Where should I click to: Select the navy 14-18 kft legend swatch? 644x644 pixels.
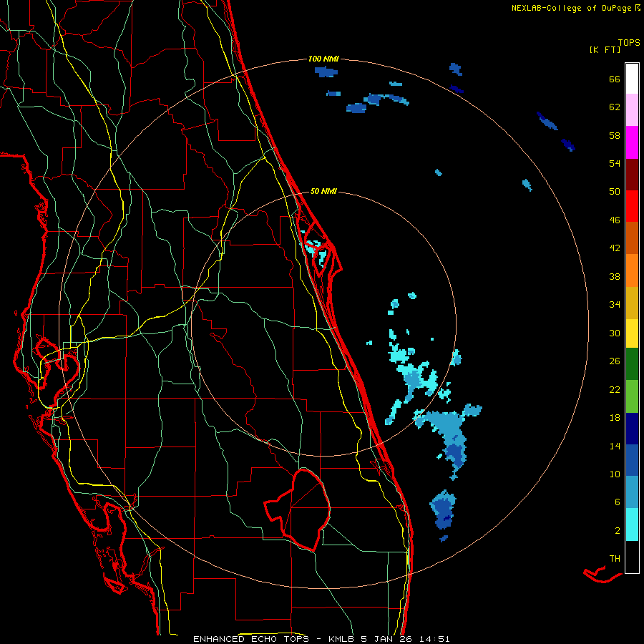pyautogui.click(x=632, y=429)
